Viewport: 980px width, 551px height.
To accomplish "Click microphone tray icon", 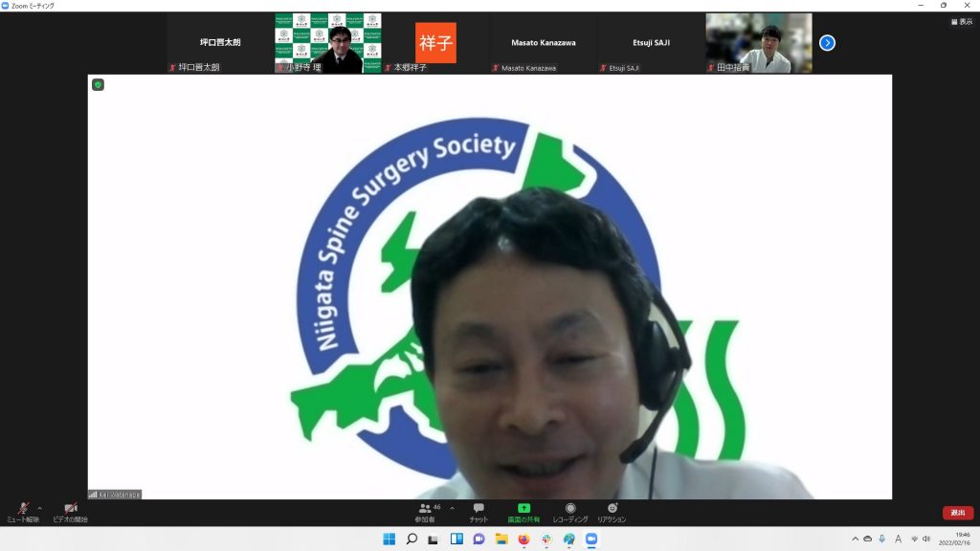I will coord(881,539).
